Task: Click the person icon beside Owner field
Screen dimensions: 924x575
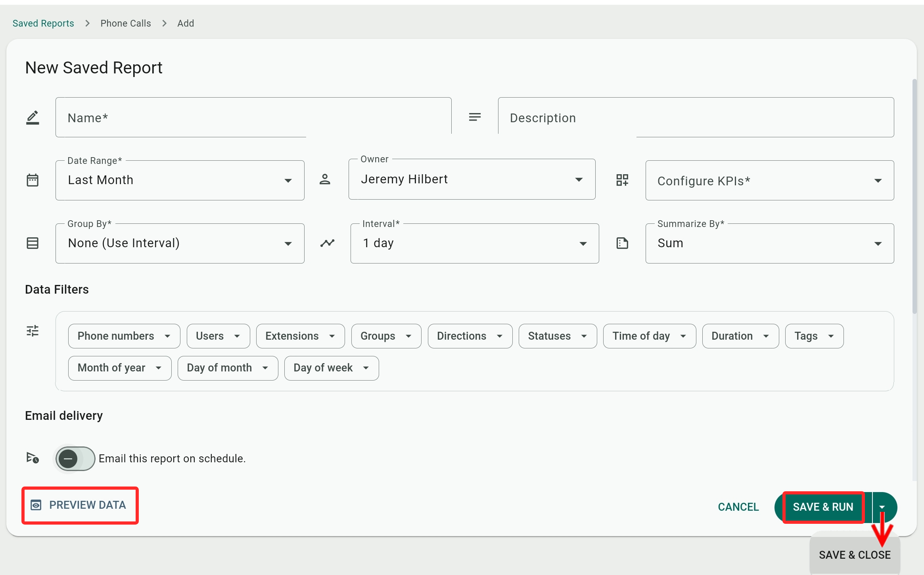Action: (x=325, y=179)
